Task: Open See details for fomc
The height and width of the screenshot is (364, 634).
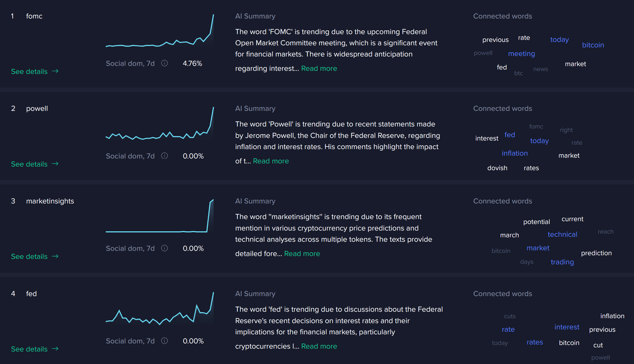Action: [35, 71]
